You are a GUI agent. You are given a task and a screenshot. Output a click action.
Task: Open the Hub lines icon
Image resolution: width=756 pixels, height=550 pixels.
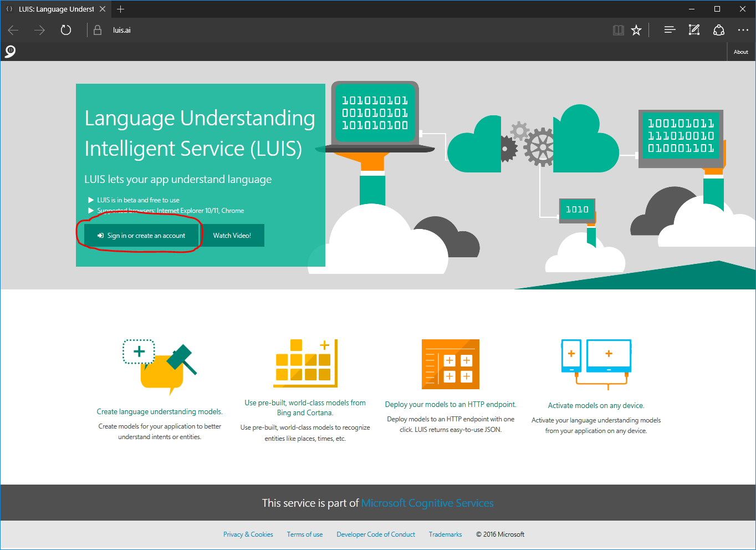point(670,30)
